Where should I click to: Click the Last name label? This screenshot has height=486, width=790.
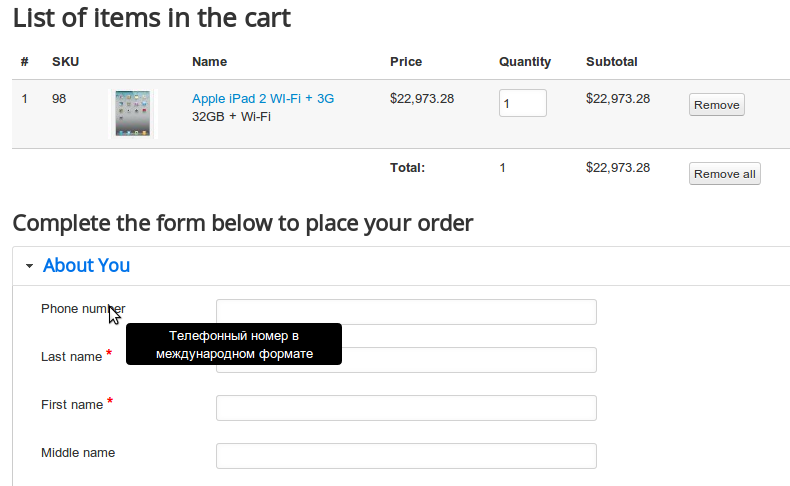(x=72, y=357)
